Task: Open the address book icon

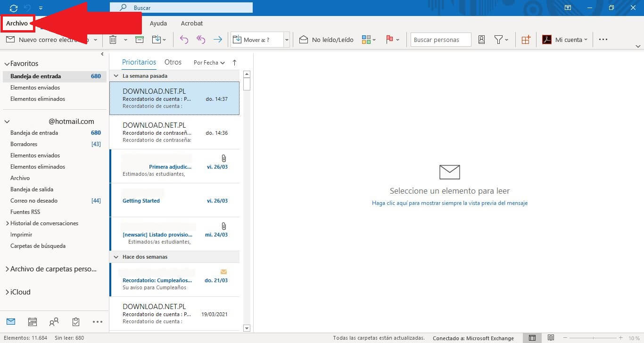Action: 481,40
